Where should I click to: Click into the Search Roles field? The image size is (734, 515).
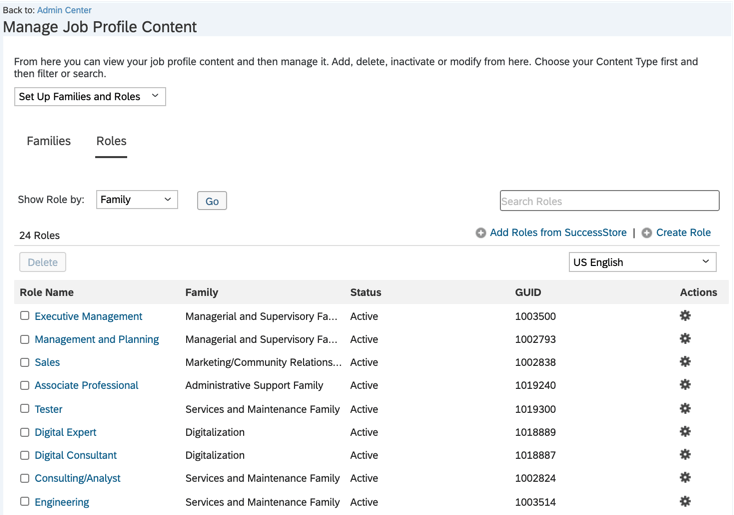tap(609, 201)
